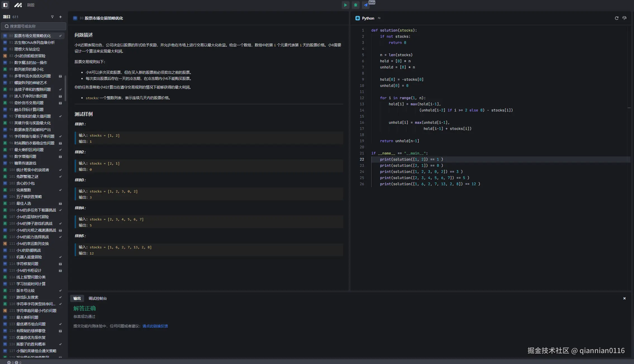Select the 输出 tab
This screenshot has width=634, height=364.
click(77, 298)
